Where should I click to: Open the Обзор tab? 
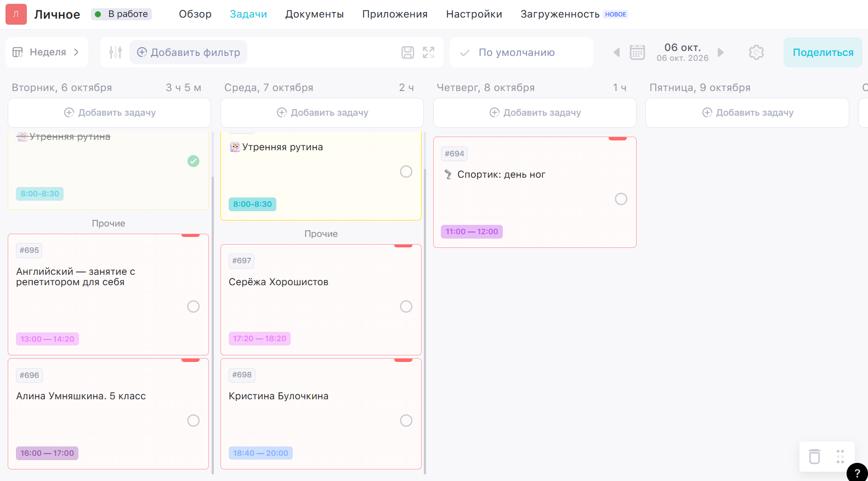click(x=195, y=14)
